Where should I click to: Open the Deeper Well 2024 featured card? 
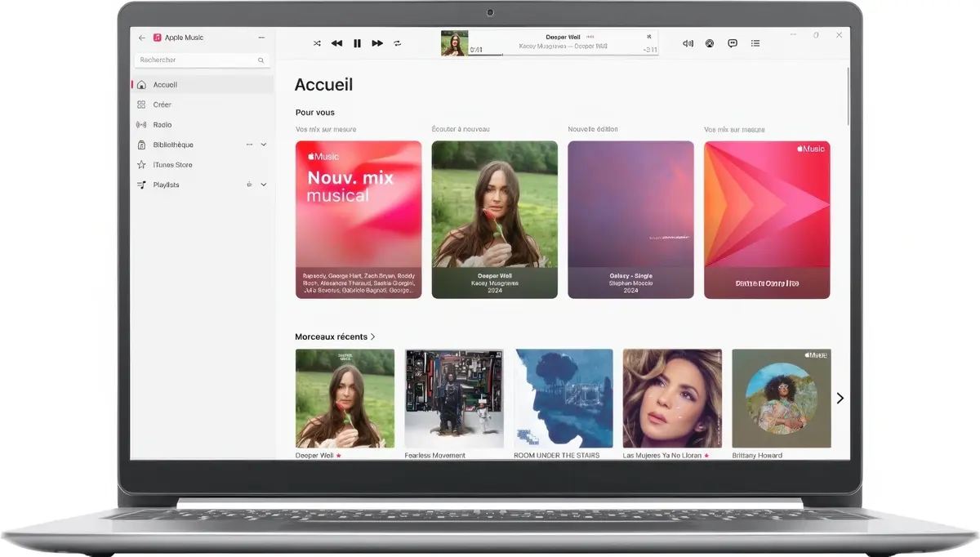(x=495, y=220)
